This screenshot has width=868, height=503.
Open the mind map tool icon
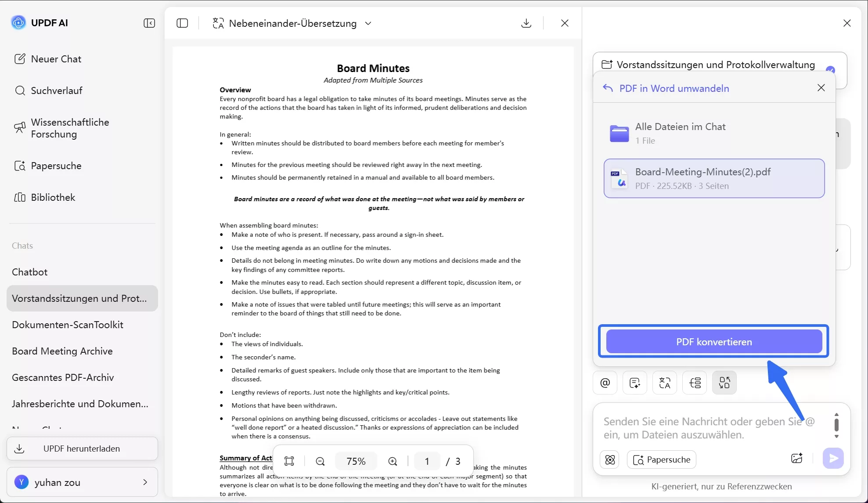695,383
